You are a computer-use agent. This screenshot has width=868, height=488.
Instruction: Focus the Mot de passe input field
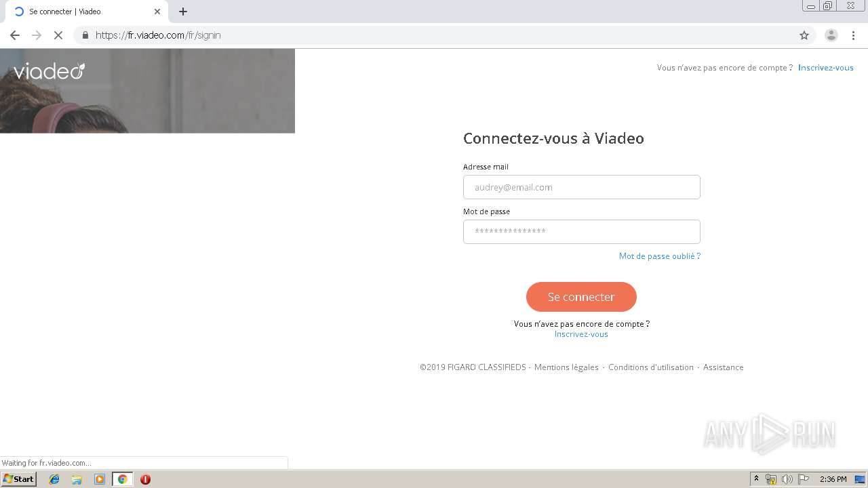(x=581, y=232)
